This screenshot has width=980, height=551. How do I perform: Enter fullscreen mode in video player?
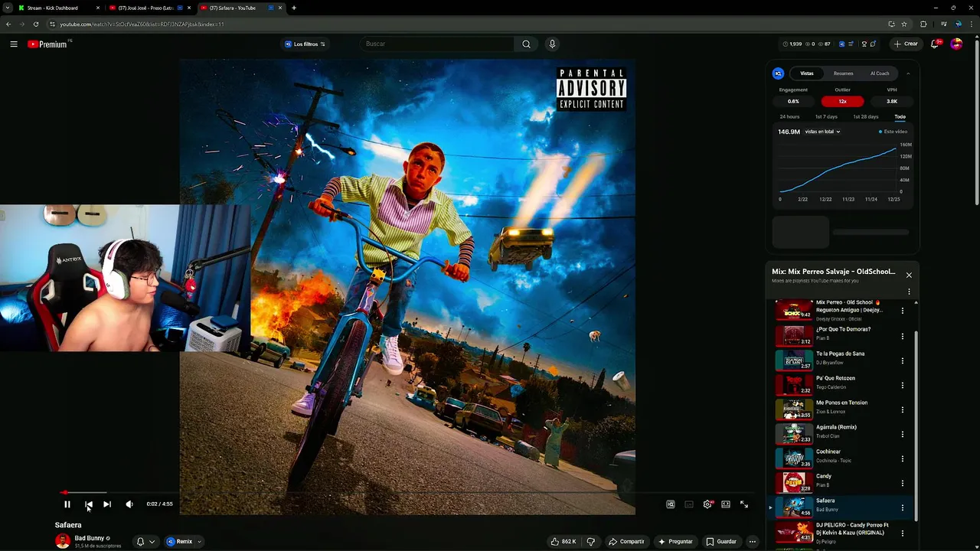744,504
